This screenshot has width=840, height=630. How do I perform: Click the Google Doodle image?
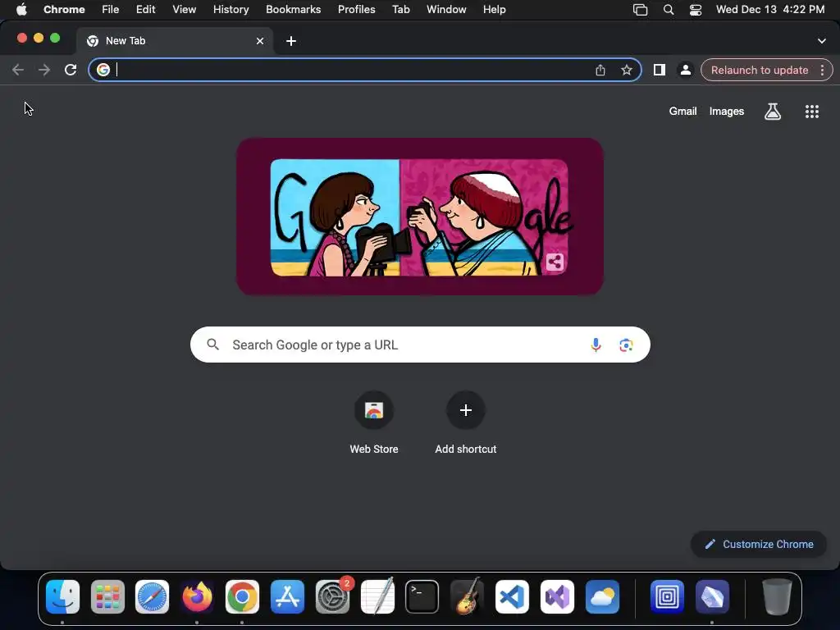420,217
